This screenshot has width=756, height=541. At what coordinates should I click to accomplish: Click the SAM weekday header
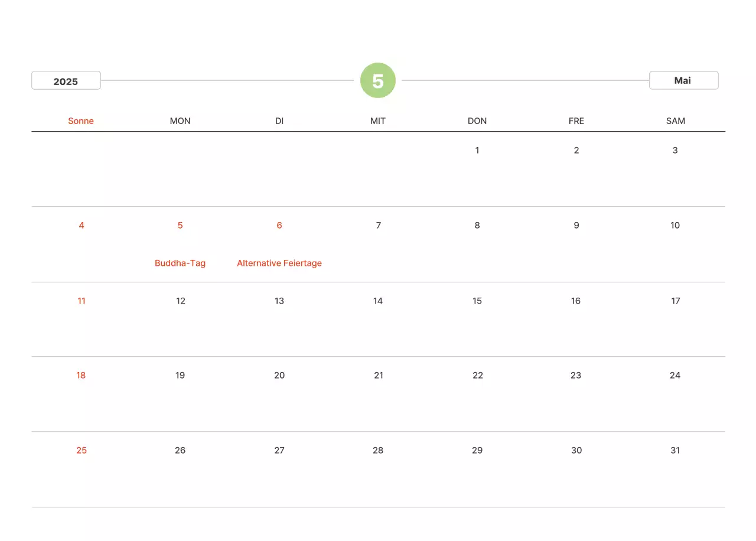point(676,121)
